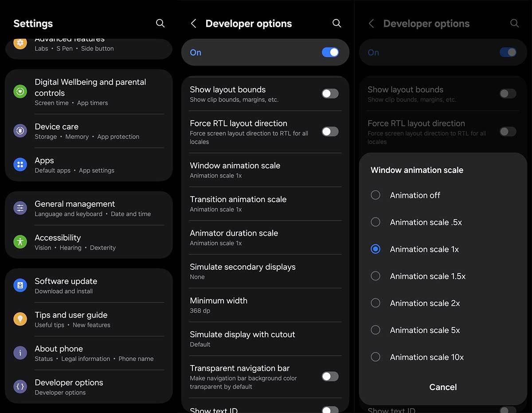Tap the green Accessibility icon
This screenshot has width=532, height=413.
[x=20, y=242]
